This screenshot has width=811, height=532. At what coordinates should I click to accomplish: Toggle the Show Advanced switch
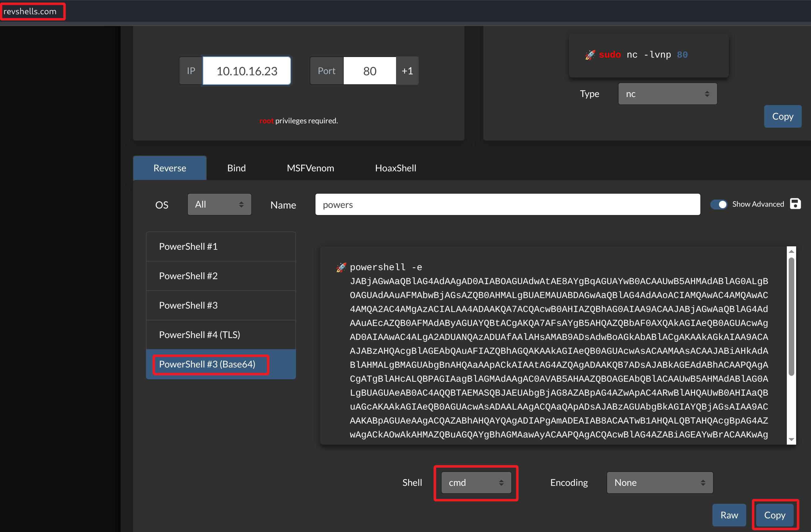pyautogui.click(x=719, y=204)
